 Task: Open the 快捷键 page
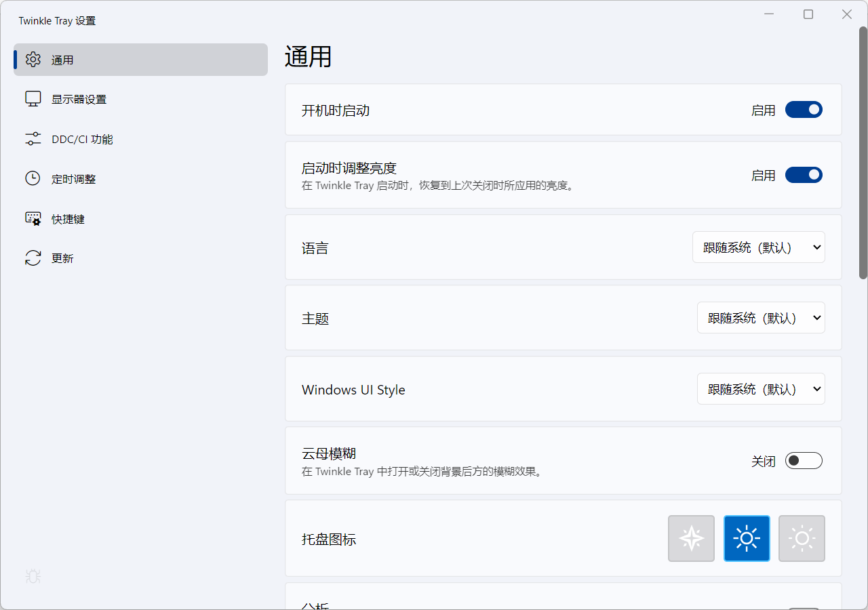[x=141, y=219]
